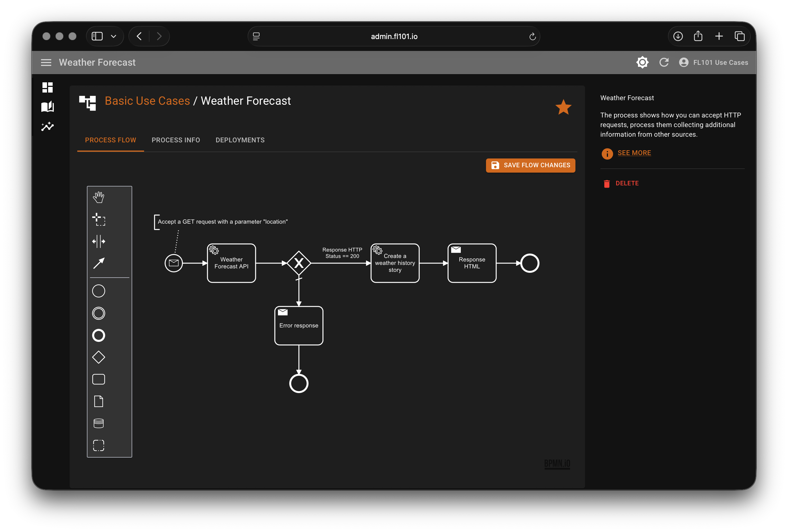Activate the lasso tool
788x532 pixels.
click(x=99, y=220)
